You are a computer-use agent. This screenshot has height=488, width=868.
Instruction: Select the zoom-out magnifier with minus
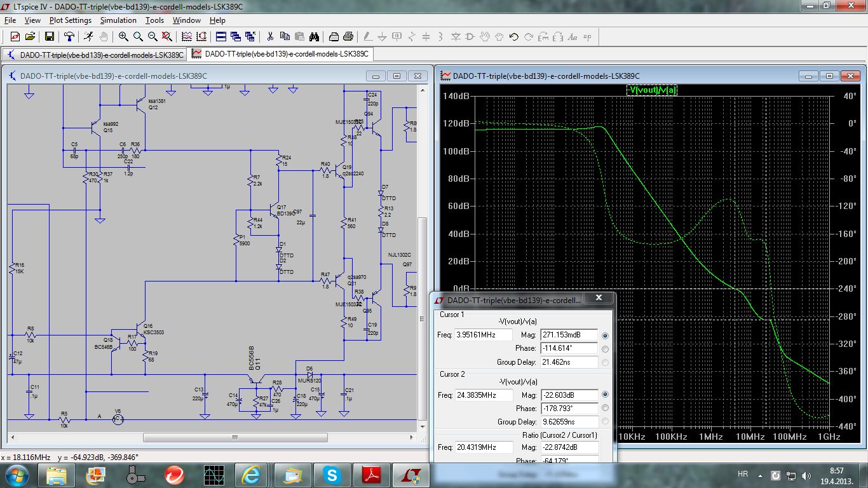[x=153, y=37]
